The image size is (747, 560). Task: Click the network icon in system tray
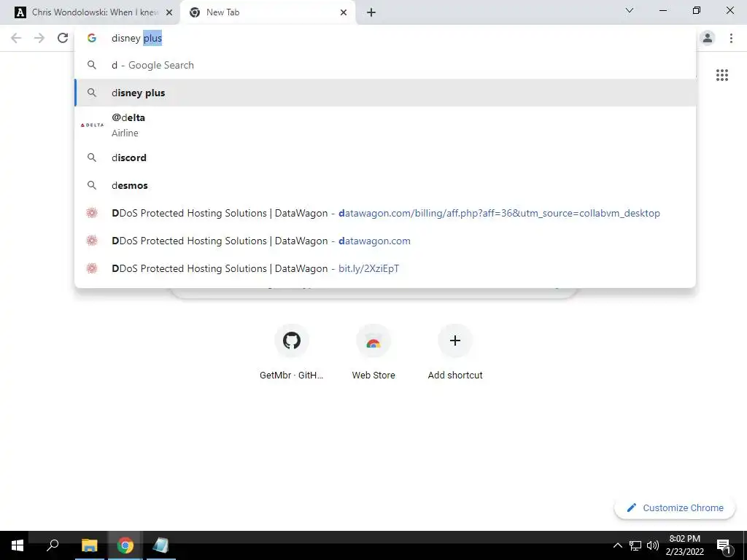635,545
